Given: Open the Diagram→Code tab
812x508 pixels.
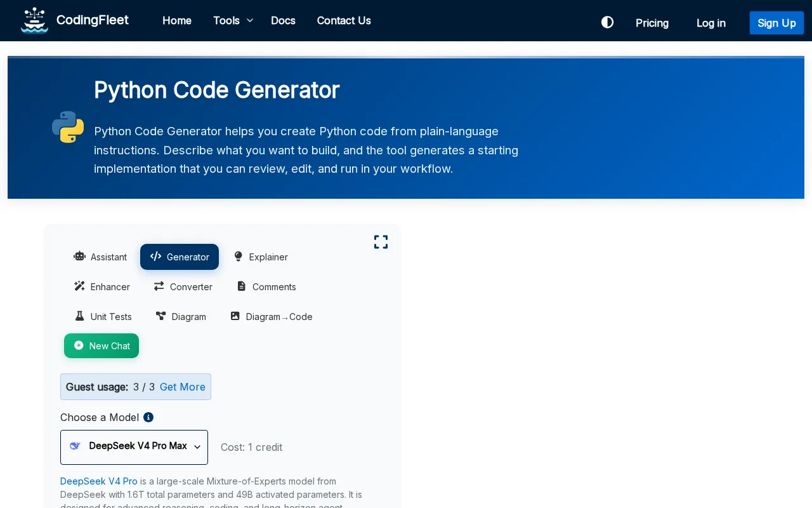Looking at the screenshot, I should pyautogui.click(x=271, y=316).
